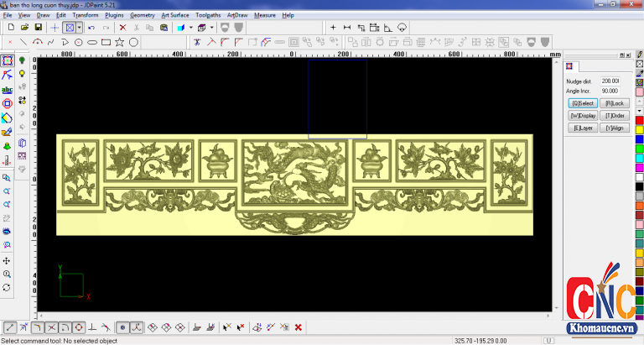Image resolution: width=644 pixels, height=345 pixels.
Task: Expand the 3D view box dropdown arrow
Action: point(210,28)
